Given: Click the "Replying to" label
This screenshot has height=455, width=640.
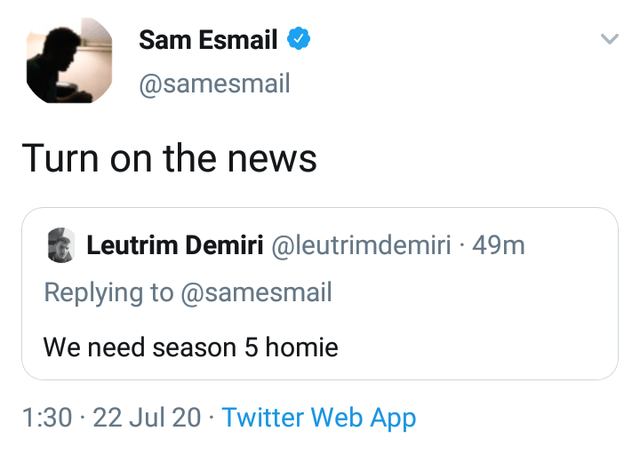Looking at the screenshot, I should [x=109, y=293].
